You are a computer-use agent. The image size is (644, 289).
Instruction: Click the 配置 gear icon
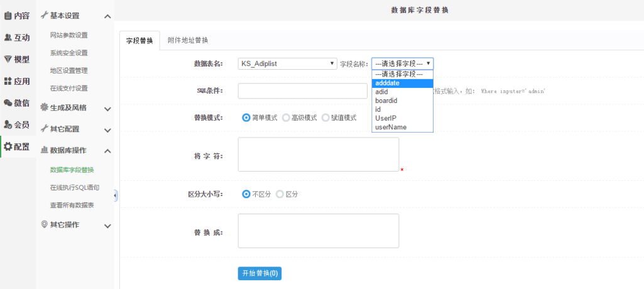click(x=8, y=146)
